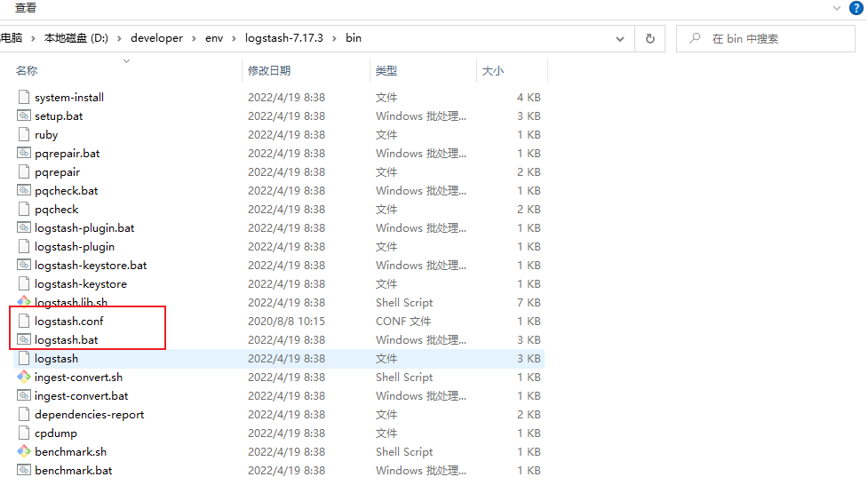This screenshot has height=485, width=868.
Task: Expand the logstash-7.17.3 breadcrumb arrow
Action: pyautogui.click(x=334, y=38)
